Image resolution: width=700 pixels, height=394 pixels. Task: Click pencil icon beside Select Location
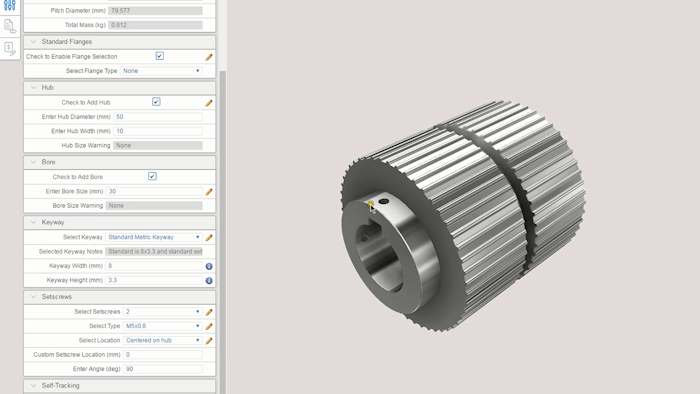(209, 341)
